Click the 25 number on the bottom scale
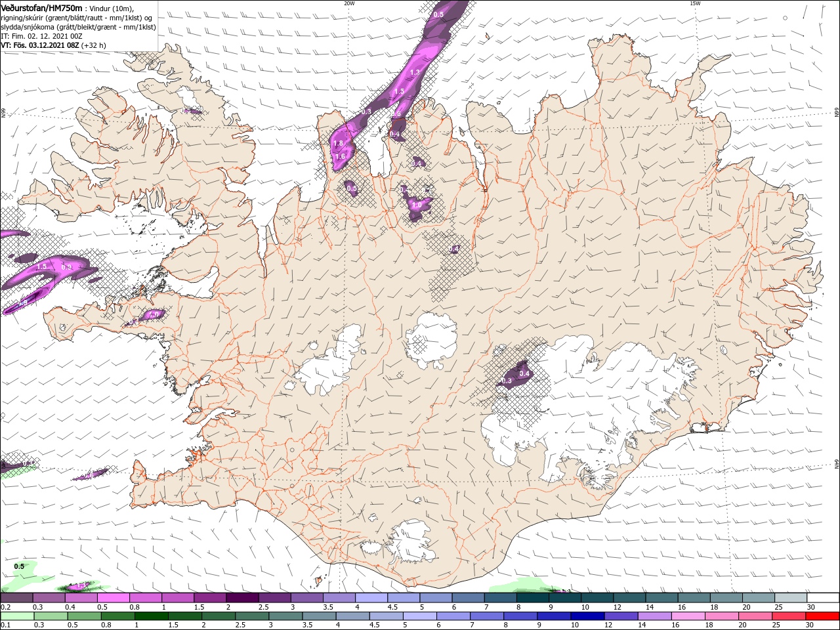The width and height of the screenshot is (840, 630). (x=778, y=625)
